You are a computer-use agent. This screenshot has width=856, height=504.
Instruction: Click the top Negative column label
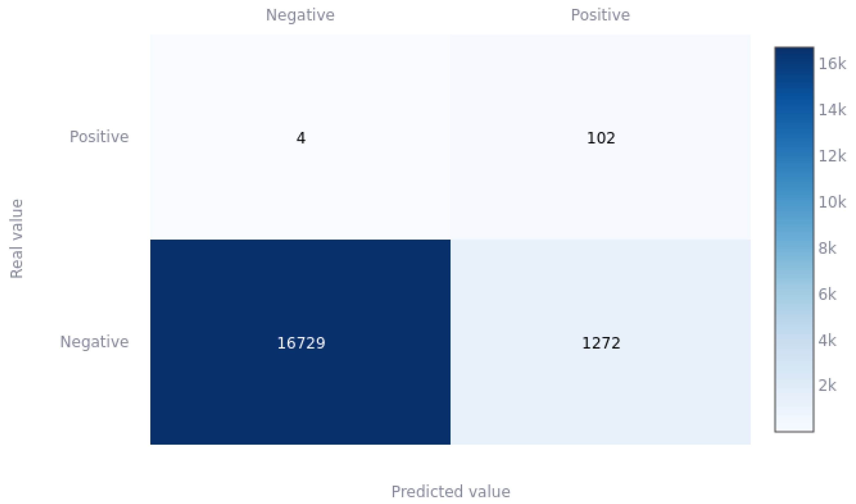click(300, 15)
